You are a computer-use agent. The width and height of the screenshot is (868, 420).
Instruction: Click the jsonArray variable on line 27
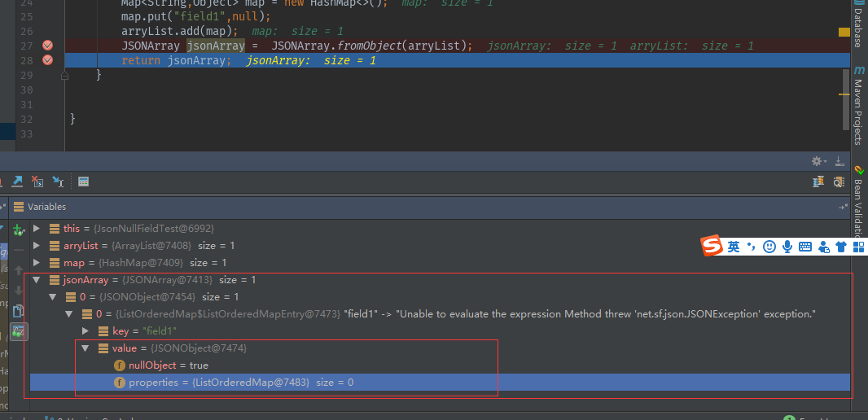coord(216,46)
